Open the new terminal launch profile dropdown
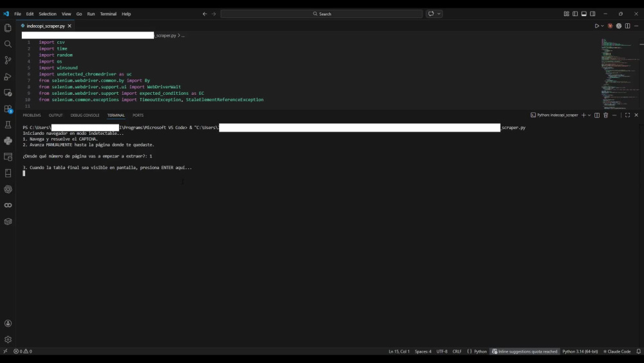Viewport: 644px width, 363px height. [589, 115]
